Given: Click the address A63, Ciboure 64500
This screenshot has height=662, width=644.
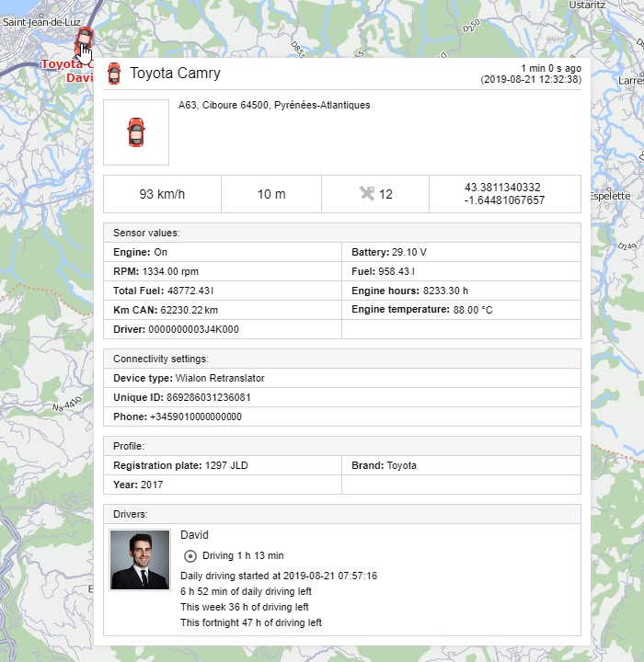Looking at the screenshot, I should [274, 105].
